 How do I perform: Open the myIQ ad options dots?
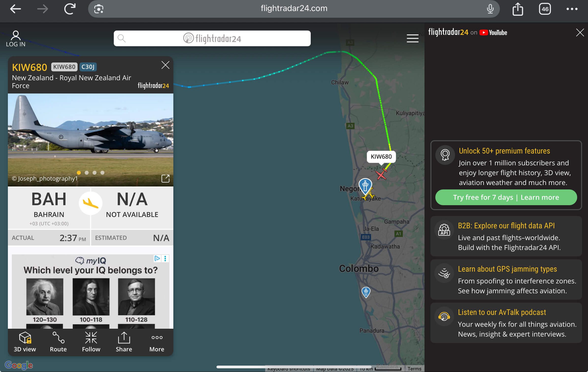165,258
